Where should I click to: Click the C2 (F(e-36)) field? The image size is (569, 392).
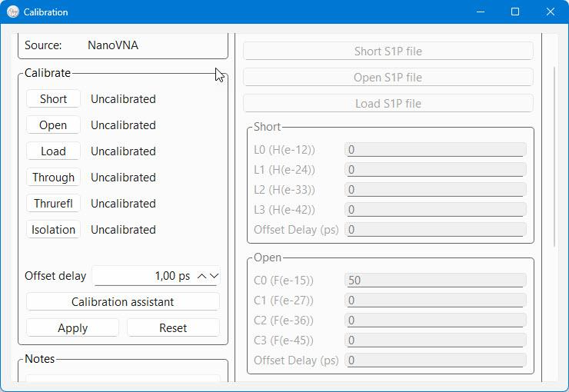tap(435, 320)
